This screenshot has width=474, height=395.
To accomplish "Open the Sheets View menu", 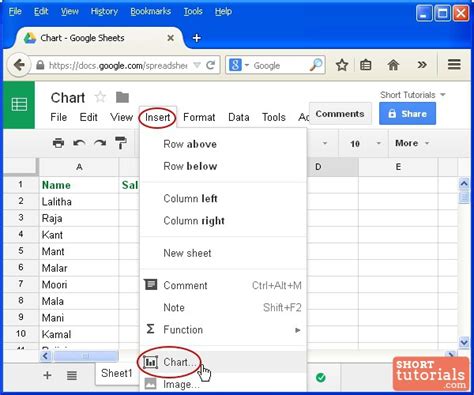I will [x=121, y=117].
